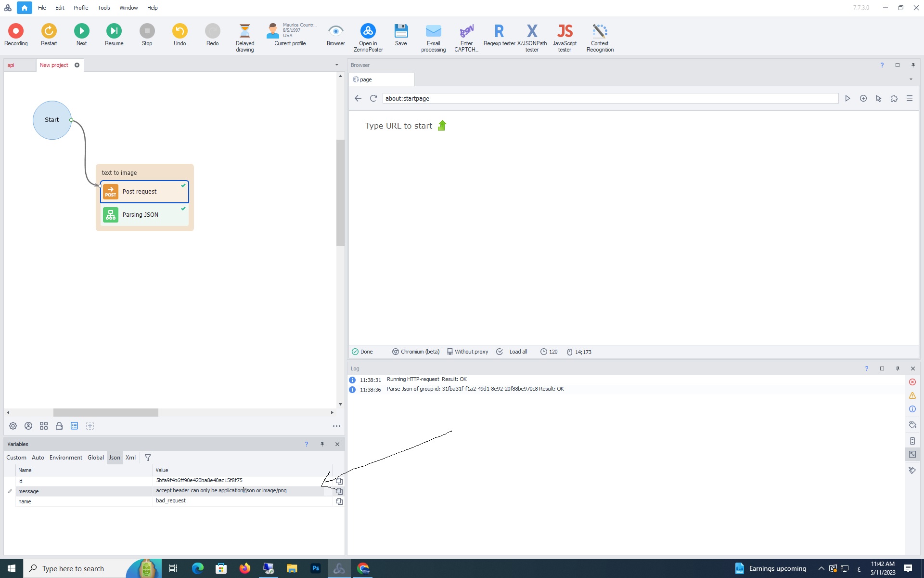The width and height of the screenshot is (924, 578).
Task: Select the Parsing JSON action
Action: (144, 215)
